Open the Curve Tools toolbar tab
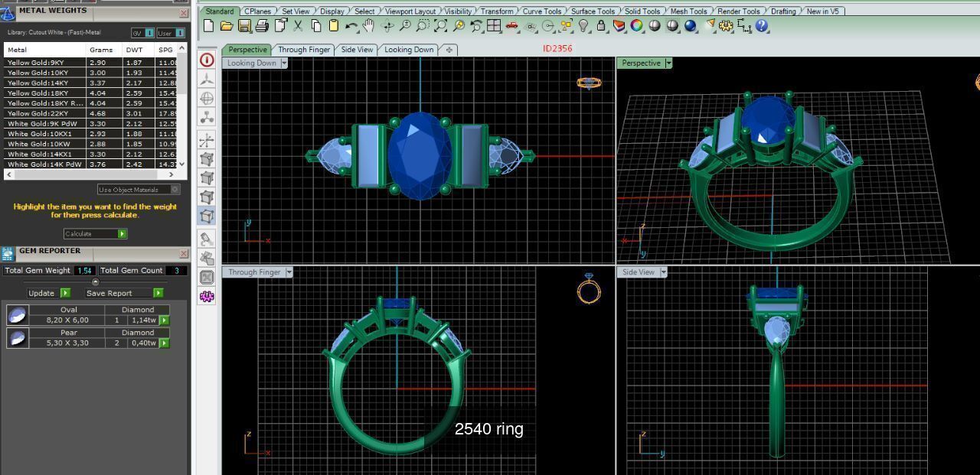This screenshot has height=475, width=980. tap(541, 11)
